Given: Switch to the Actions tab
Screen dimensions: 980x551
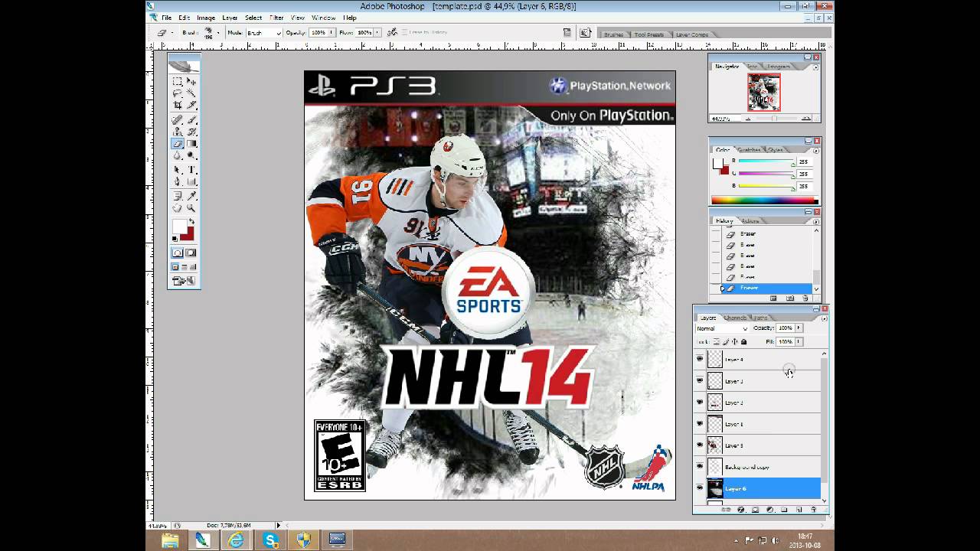Looking at the screenshot, I should 750,221.
